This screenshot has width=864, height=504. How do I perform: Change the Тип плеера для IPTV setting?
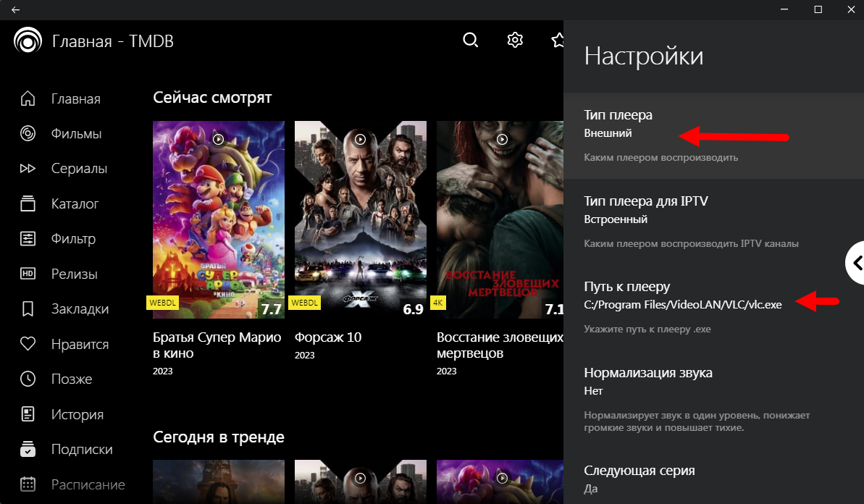[x=713, y=222]
